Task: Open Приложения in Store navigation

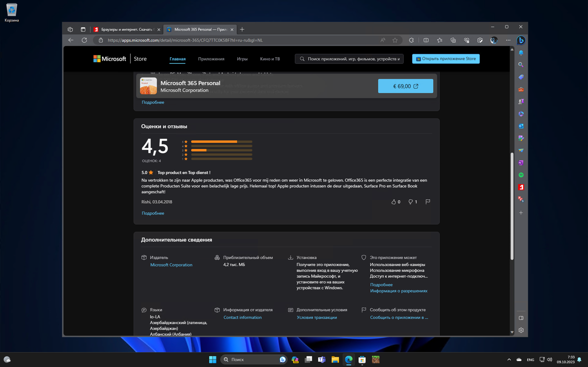Action: [x=211, y=59]
